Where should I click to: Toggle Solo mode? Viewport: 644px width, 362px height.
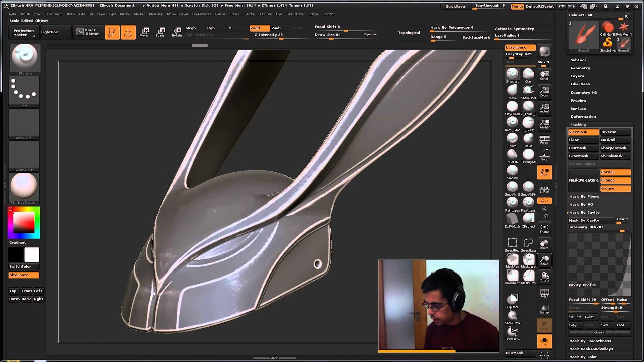pyautogui.click(x=544, y=341)
